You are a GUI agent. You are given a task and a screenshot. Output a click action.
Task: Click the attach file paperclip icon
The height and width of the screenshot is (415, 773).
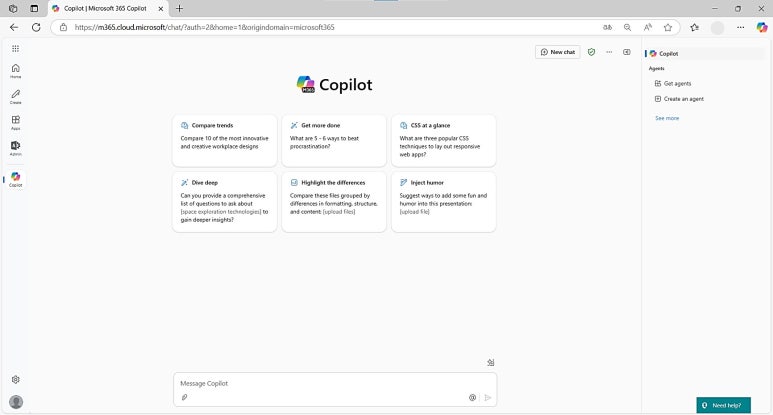click(x=184, y=397)
